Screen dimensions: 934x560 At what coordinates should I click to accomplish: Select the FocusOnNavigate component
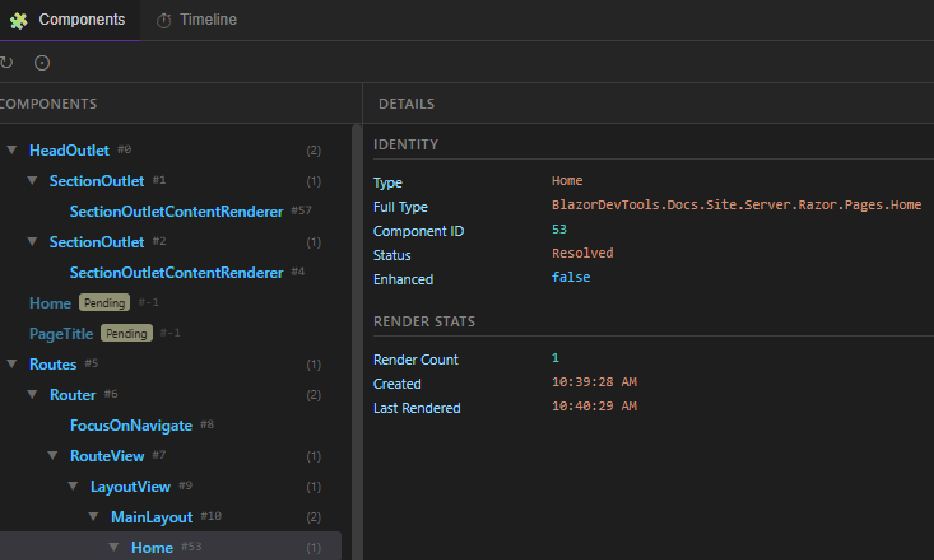coord(131,425)
